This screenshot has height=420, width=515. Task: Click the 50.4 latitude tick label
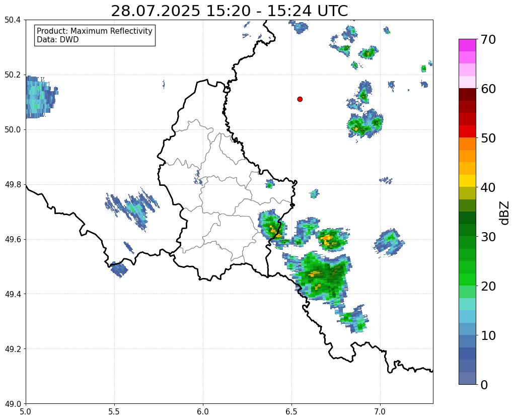(13, 20)
